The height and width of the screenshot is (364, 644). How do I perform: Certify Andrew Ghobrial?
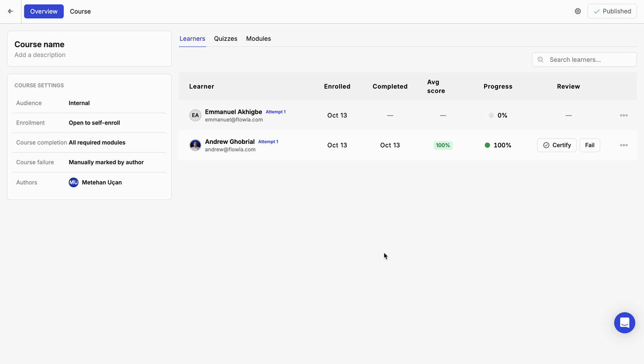pyautogui.click(x=557, y=145)
